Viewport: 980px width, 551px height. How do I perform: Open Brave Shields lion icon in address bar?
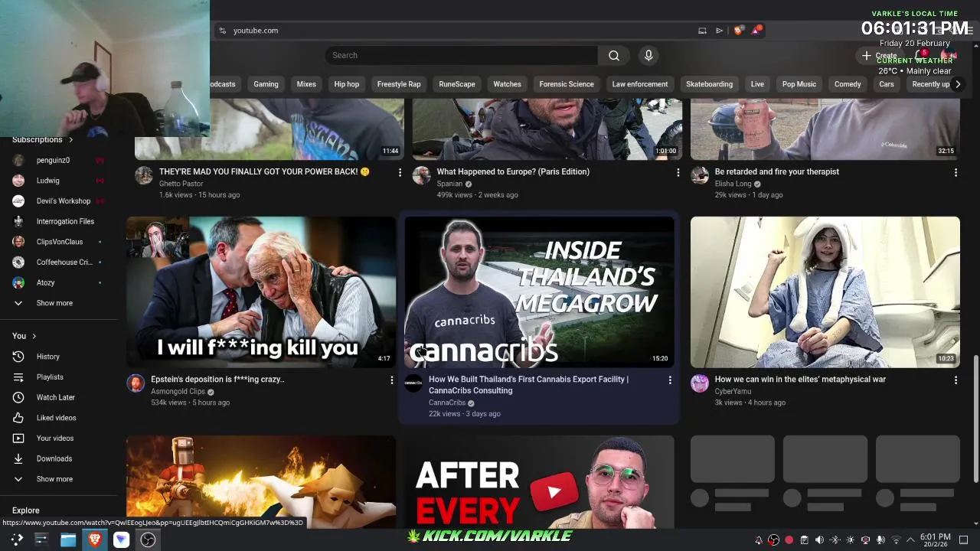point(738,31)
